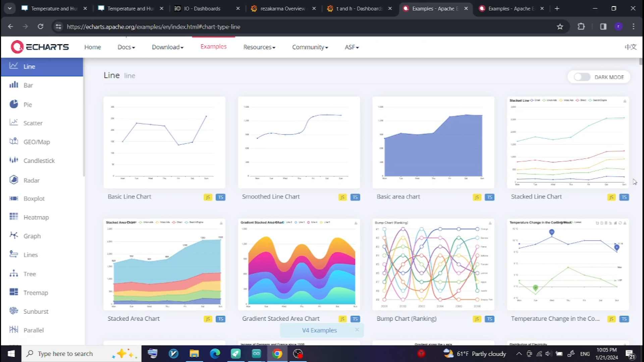Open File Explorer from the taskbar
Viewport: 644px width, 362px height.
194,354
